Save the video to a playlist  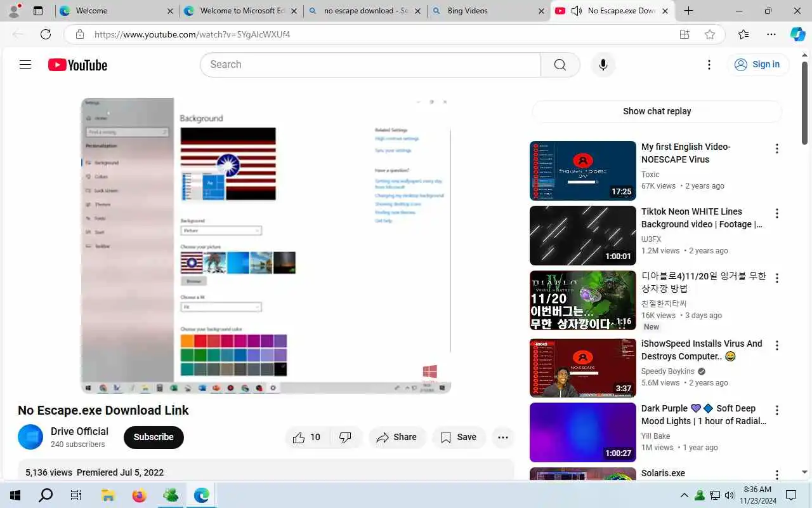(459, 437)
